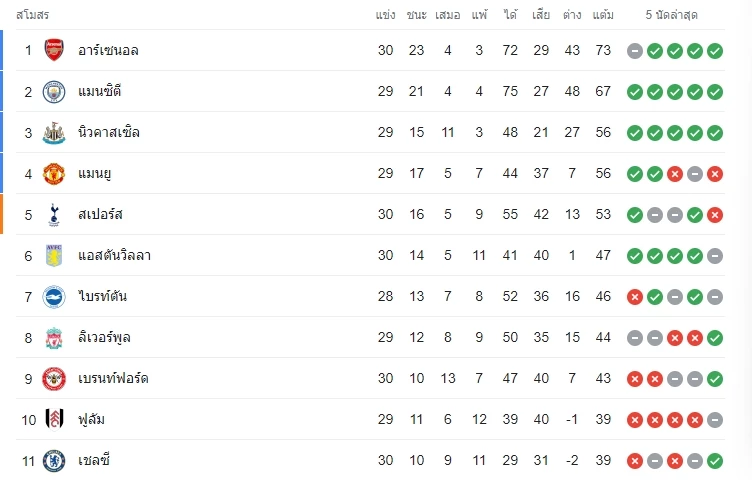Click the Chelsea club crest
This screenshot has width=752, height=480.
[54, 460]
